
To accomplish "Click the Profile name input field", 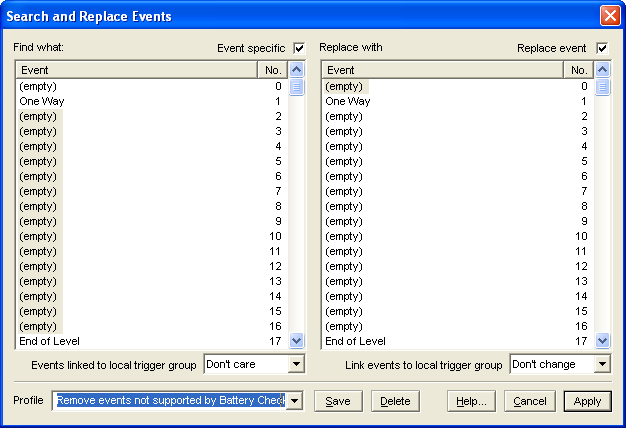I will [170, 401].
